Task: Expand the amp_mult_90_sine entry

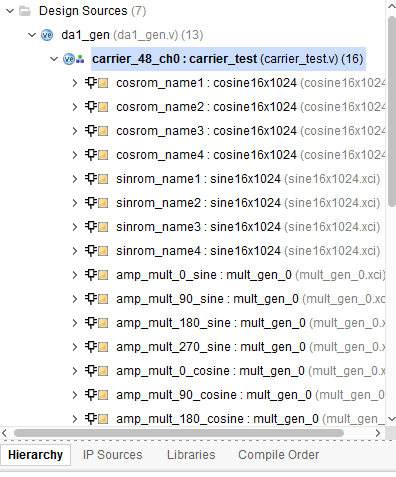Action: [75, 299]
